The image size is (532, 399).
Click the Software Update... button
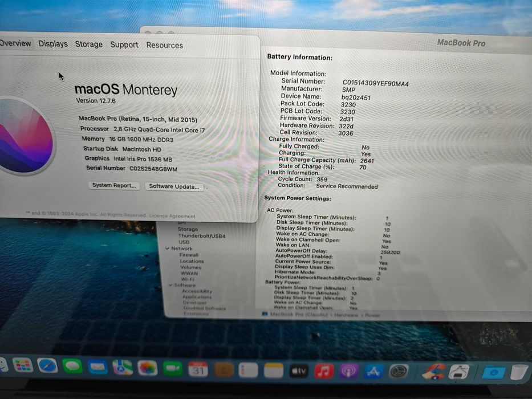[174, 186]
